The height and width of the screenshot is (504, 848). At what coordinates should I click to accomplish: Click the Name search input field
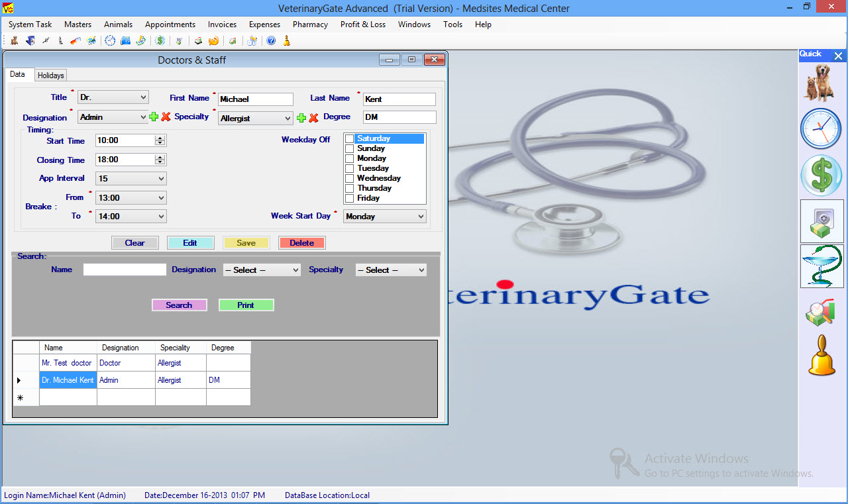[x=125, y=270]
